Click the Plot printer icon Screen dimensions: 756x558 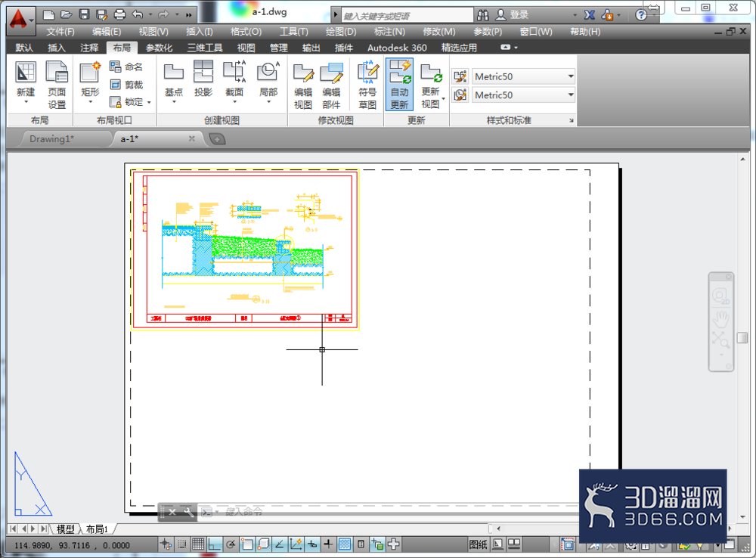[119, 14]
